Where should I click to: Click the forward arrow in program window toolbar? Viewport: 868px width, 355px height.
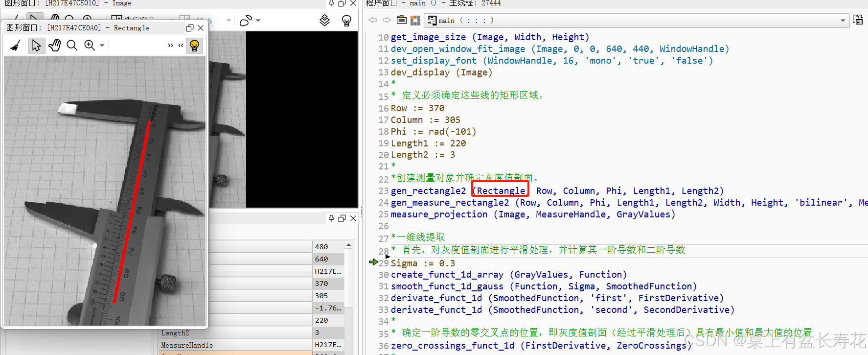387,20
